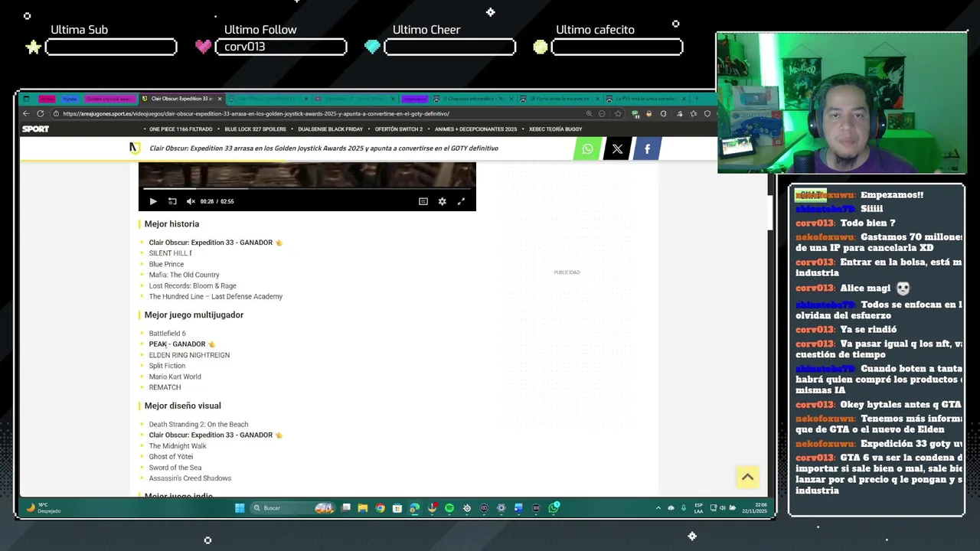Open the SPORT site logo

coord(35,129)
